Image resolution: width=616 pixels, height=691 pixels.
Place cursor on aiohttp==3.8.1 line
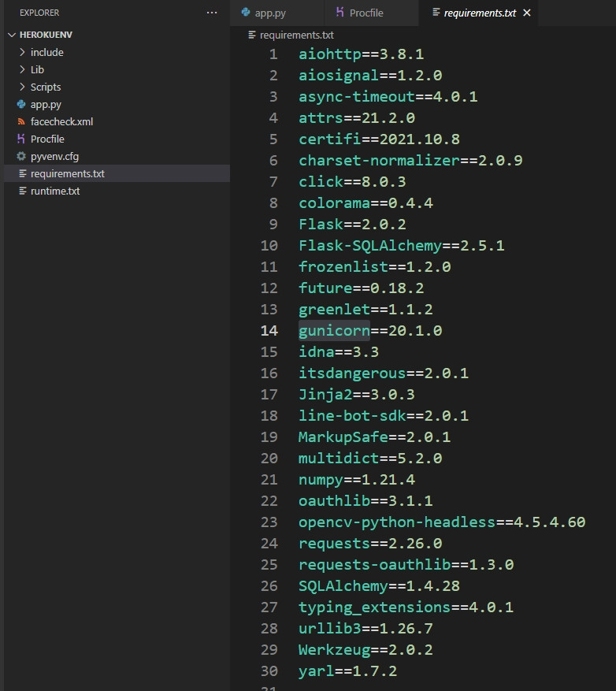pyautogui.click(x=361, y=54)
